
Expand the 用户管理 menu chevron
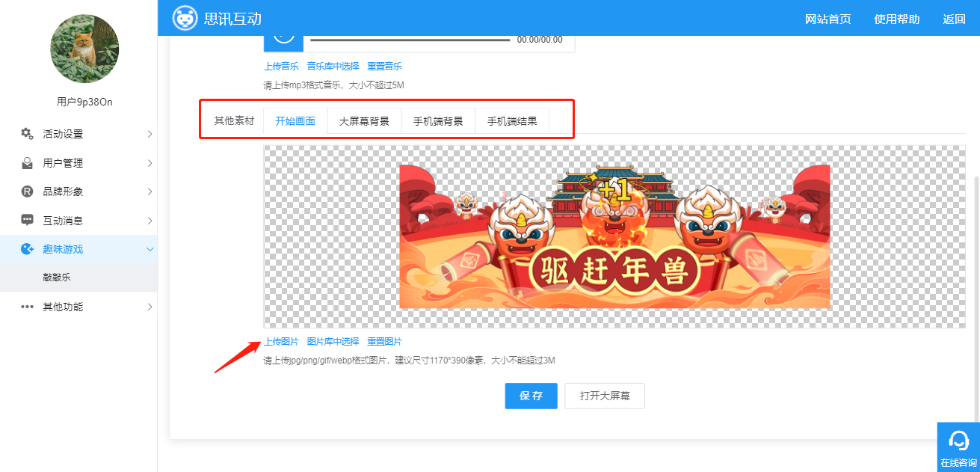point(150,163)
